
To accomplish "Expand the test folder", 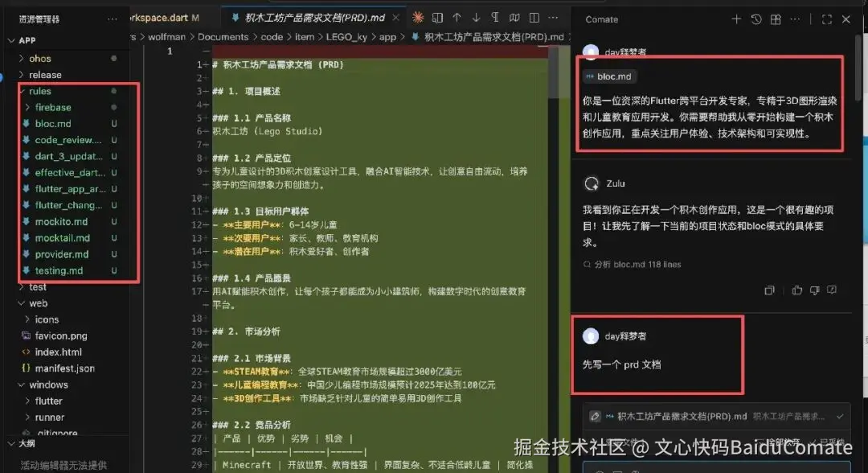I will point(22,287).
